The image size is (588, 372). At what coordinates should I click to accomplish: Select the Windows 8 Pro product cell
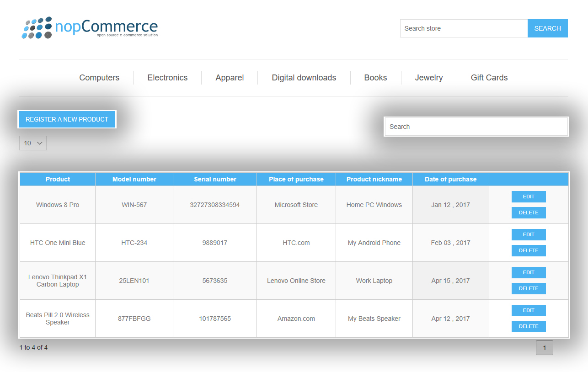pyautogui.click(x=58, y=205)
